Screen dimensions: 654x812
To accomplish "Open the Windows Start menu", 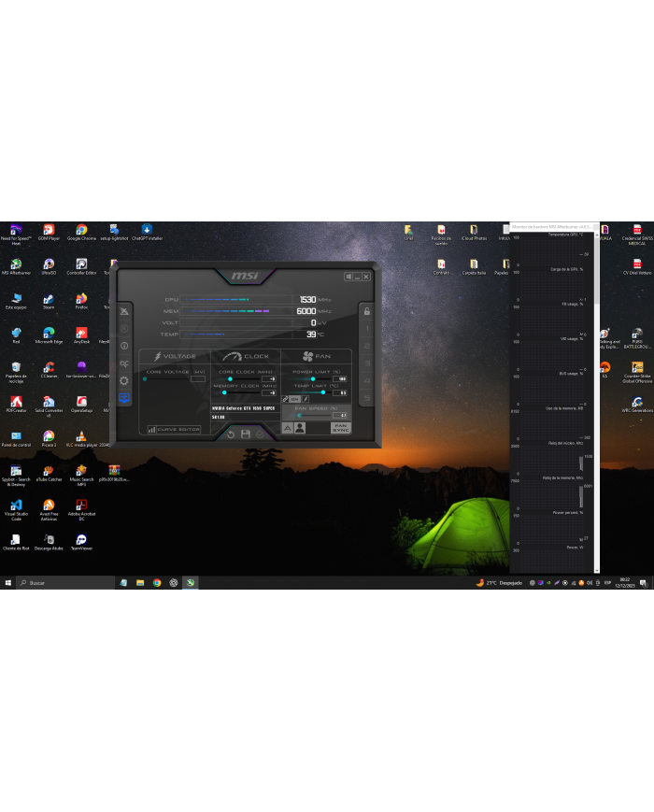I will tap(8, 582).
